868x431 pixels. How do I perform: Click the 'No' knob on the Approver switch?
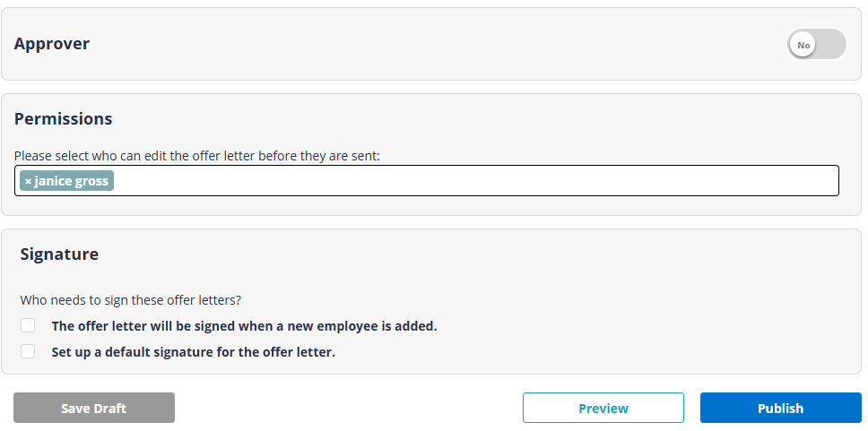[803, 45]
